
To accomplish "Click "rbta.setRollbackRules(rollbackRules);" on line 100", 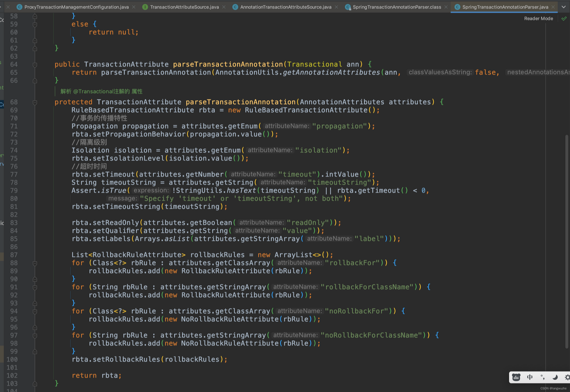I will pos(150,360).
